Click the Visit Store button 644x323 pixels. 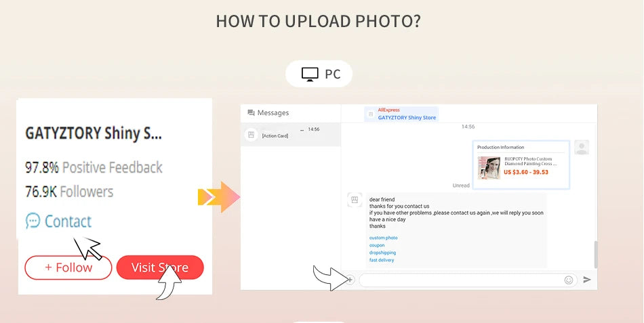(160, 267)
